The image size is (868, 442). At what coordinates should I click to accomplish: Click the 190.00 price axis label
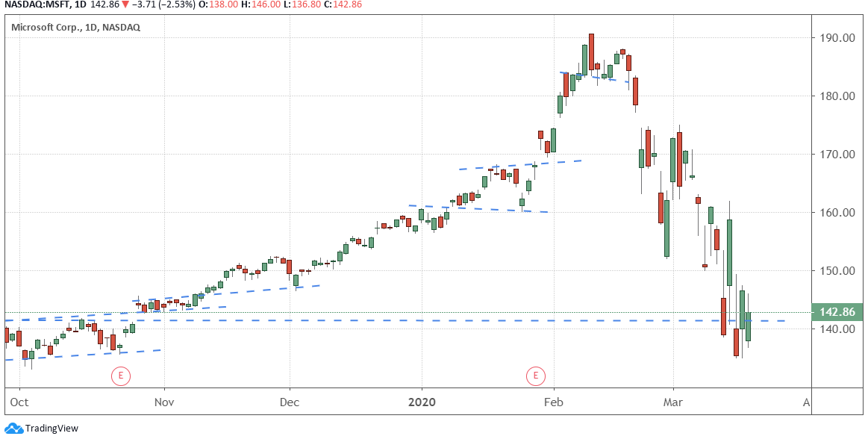click(x=837, y=38)
